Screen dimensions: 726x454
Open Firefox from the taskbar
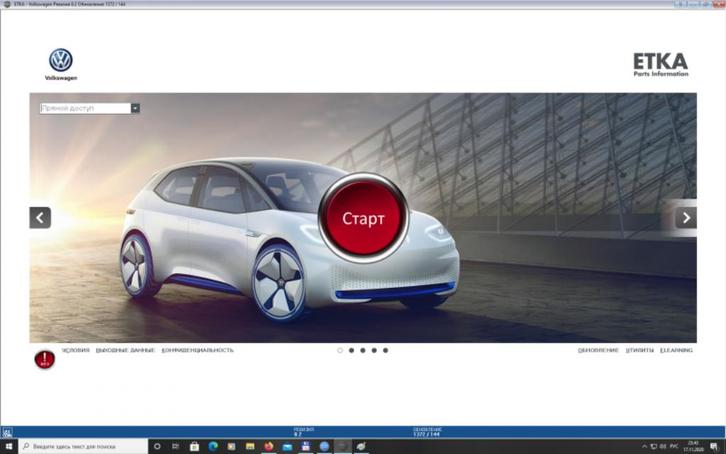click(269, 446)
